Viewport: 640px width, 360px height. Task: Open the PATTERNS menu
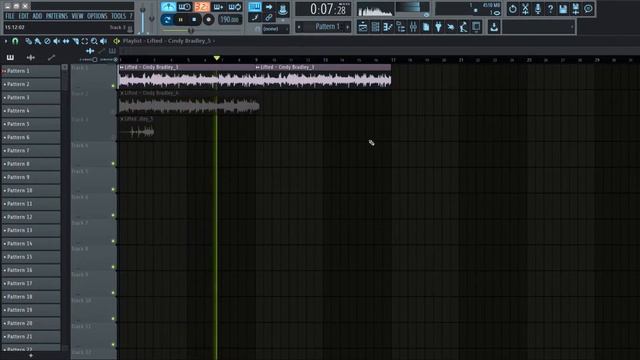pos(57,16)
